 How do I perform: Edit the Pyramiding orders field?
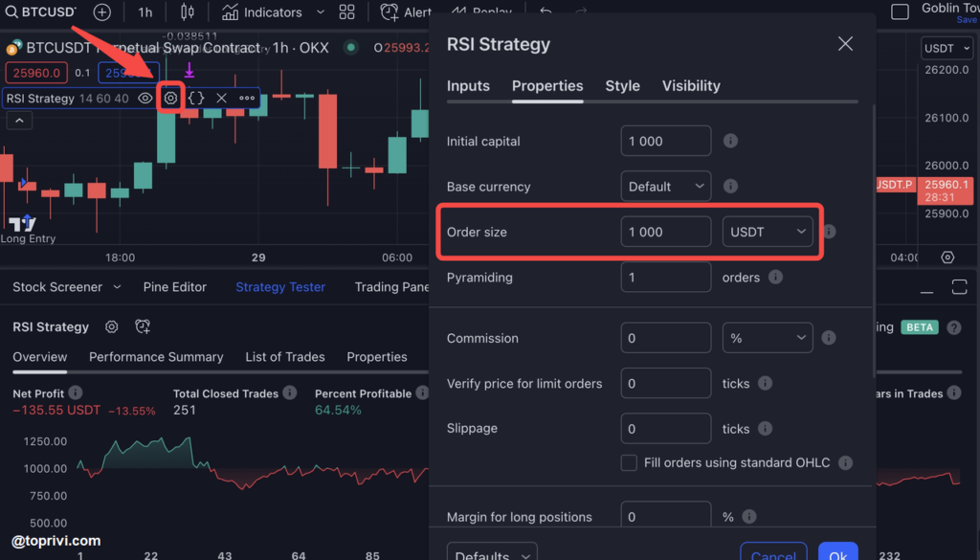tap(666, 277)
